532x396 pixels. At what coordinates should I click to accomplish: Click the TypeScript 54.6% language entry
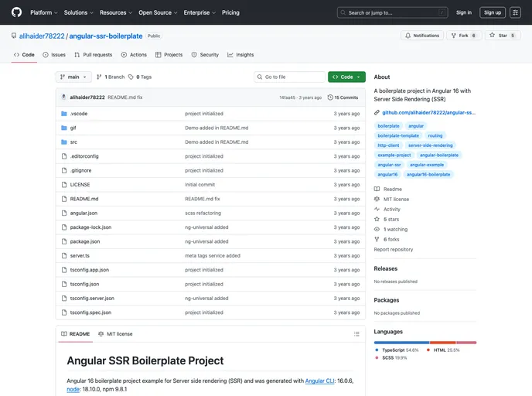(397, 350)
